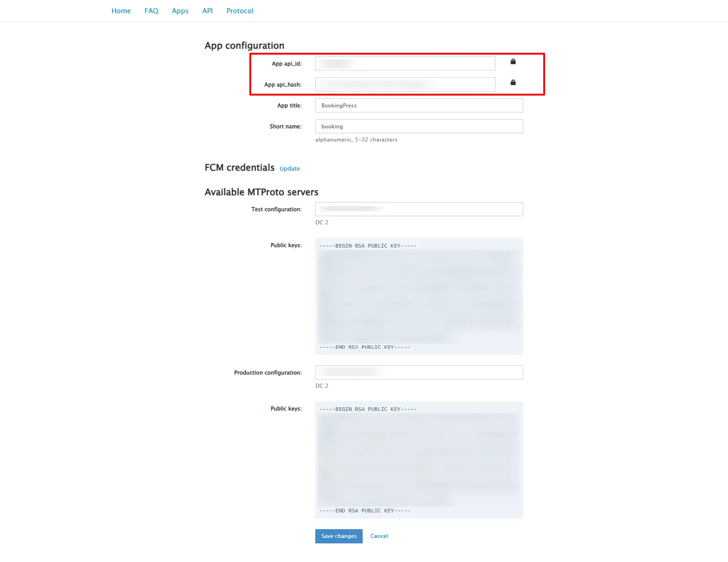The image size is (728, 562).
Task: Open the Protocol page link
Action: [x=240, y=11]
